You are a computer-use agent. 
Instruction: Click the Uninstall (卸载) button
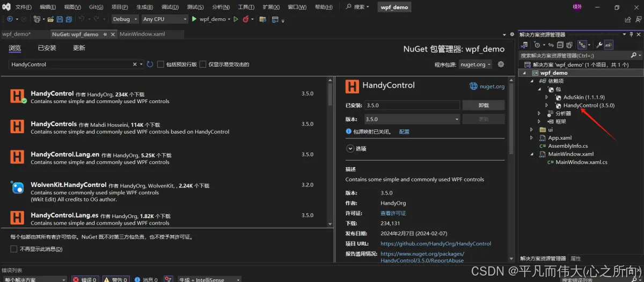[484, 105]
